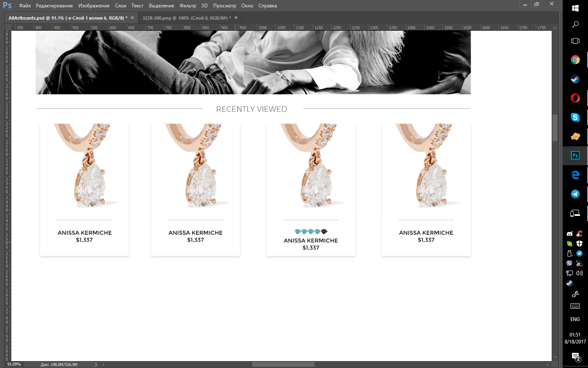Click $1,337 price on fourth card
The image size is (588, 368).
426,240
